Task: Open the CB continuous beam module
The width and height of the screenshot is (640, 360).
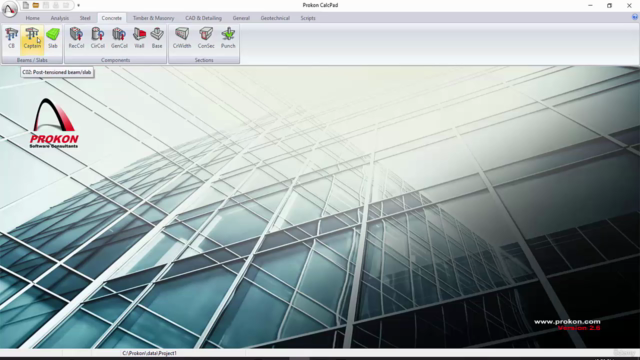Action: [x=11, y=38]
